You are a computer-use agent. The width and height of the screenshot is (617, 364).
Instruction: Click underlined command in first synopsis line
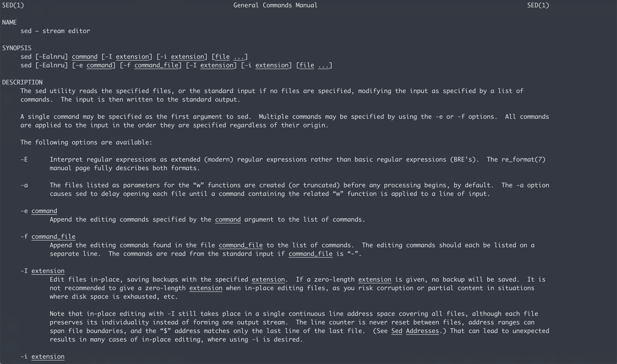click(85, 57)
